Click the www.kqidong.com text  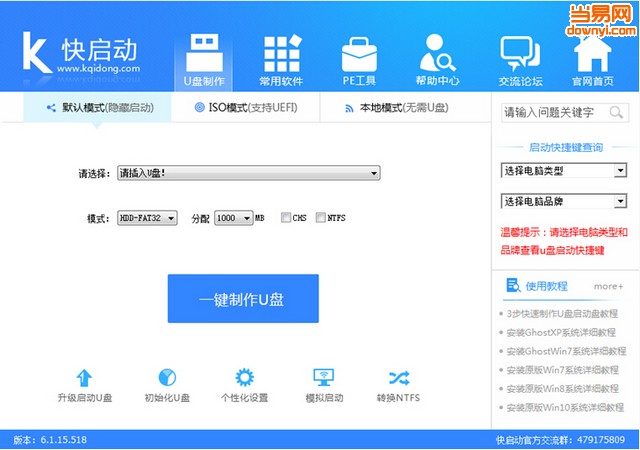(98, 69)
